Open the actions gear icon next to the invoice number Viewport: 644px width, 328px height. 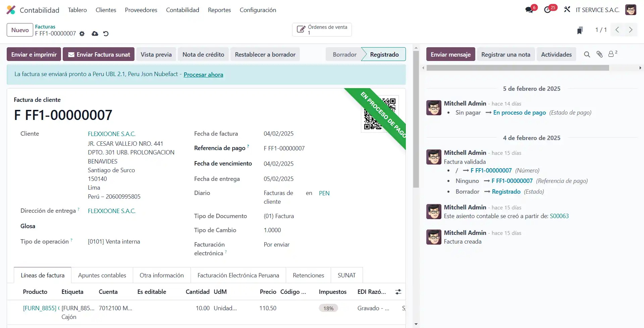82,34
